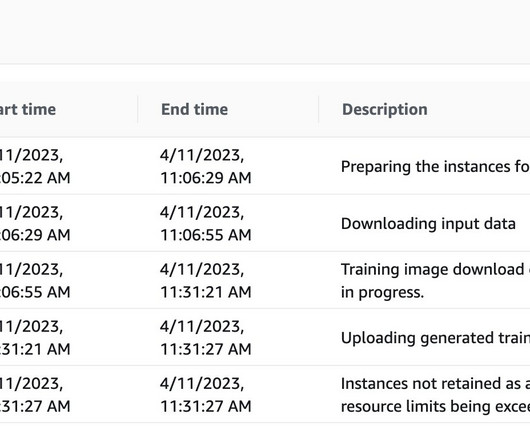
Task: Click the Downloading input data description
Action: [x=428, y=224]
